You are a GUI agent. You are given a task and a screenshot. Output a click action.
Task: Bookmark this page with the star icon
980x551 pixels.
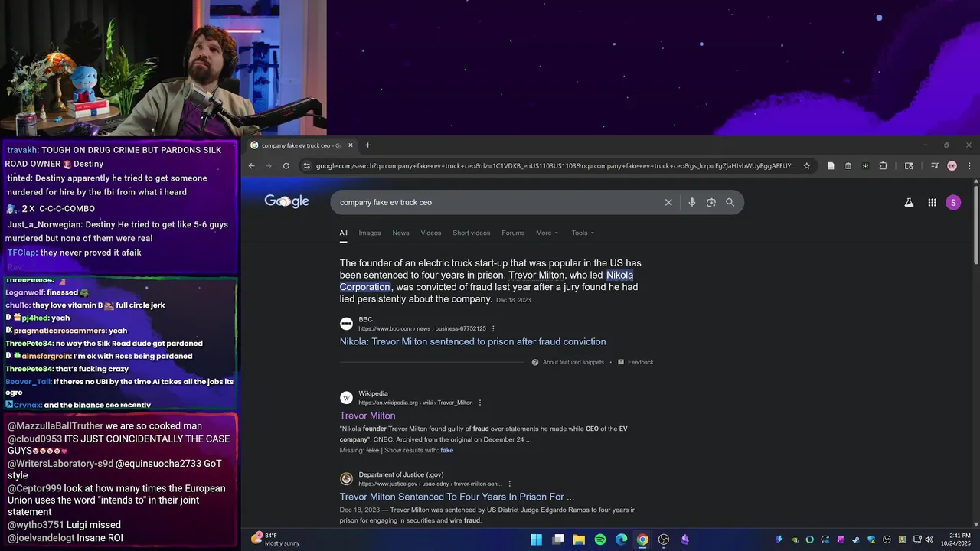coord(806,165)
